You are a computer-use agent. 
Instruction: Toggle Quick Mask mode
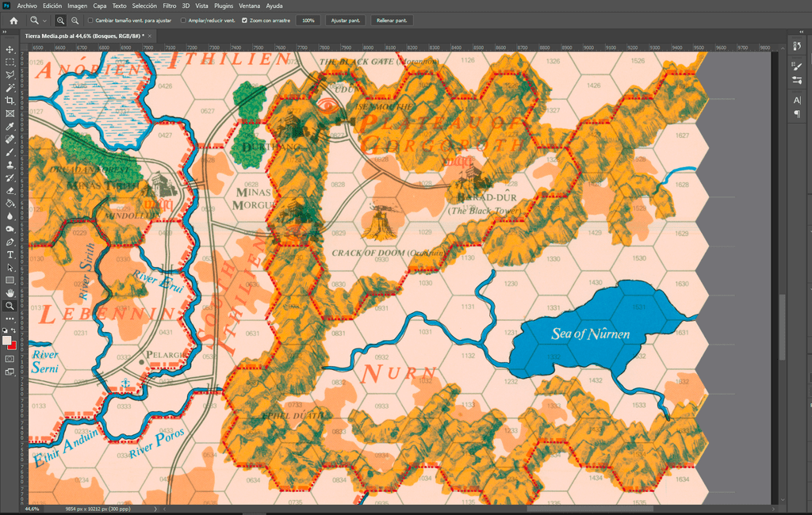pos(10,358)
